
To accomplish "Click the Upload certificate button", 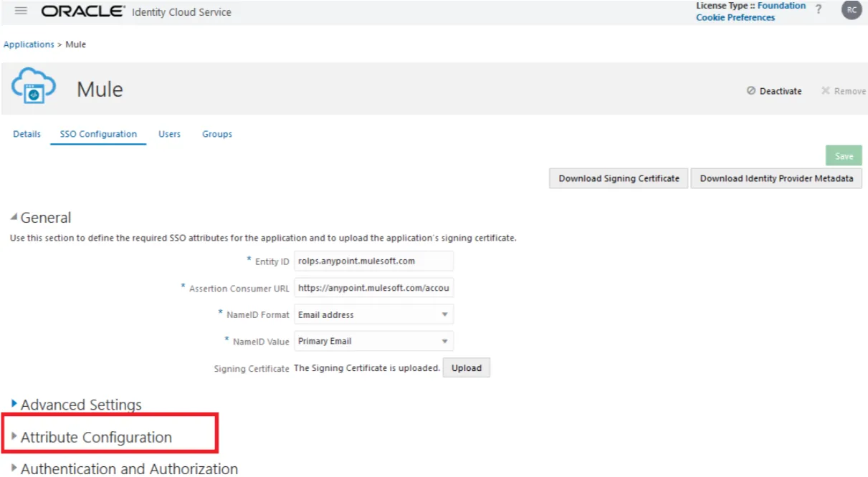I will pos(466,368).
